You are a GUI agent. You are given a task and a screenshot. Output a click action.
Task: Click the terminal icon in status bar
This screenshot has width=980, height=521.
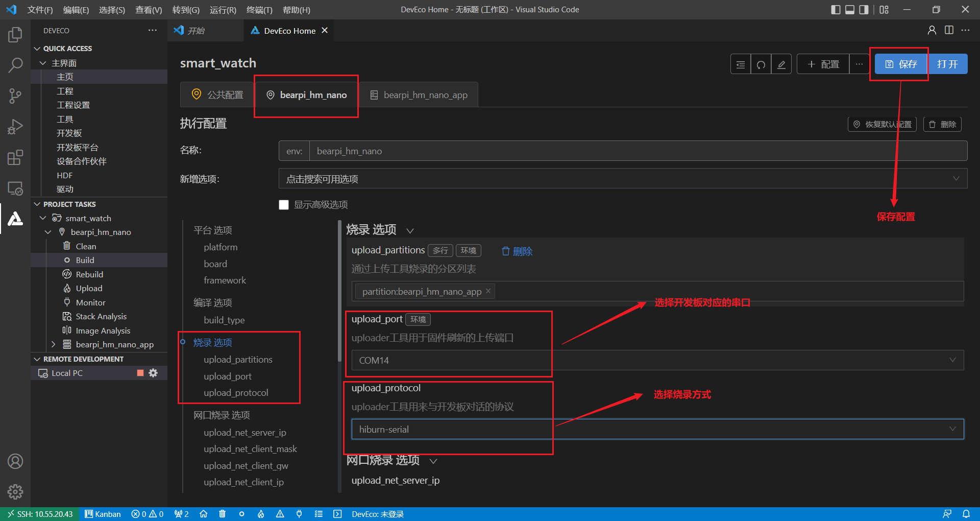[x=337, y=514]
